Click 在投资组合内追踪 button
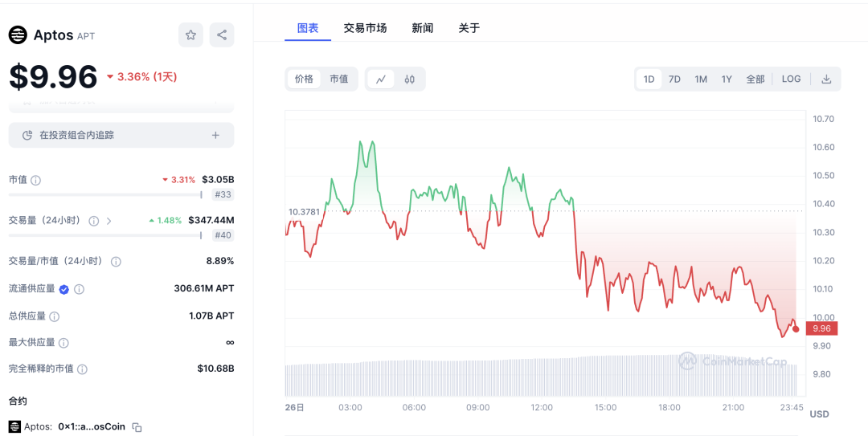 click(121, 135)
